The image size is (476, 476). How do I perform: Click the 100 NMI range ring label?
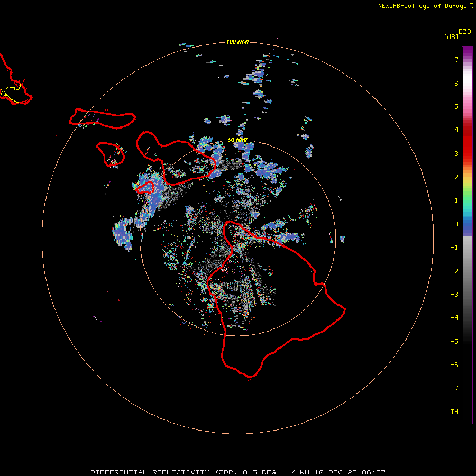[237, 42]
